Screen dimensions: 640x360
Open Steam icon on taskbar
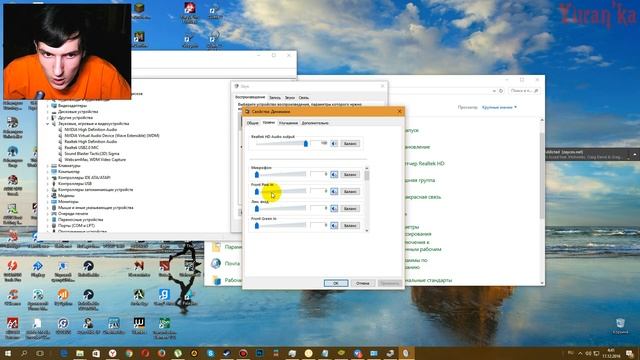(227, 353)
